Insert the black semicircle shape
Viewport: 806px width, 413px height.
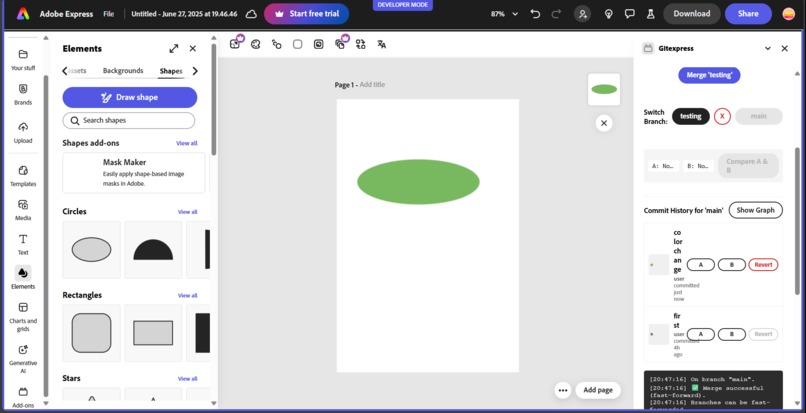[153, 249]
